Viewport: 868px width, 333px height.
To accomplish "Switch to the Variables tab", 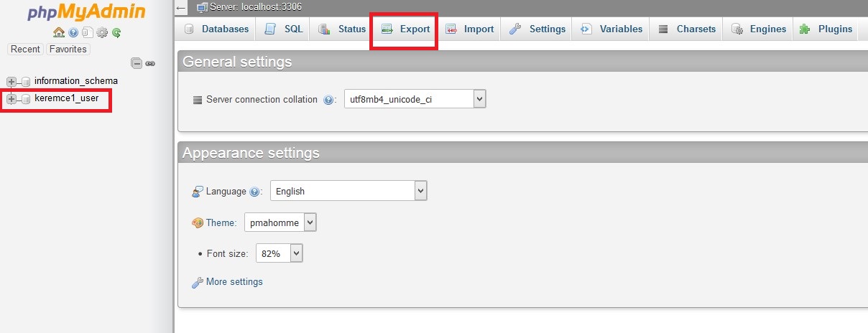I will point(611,29).
